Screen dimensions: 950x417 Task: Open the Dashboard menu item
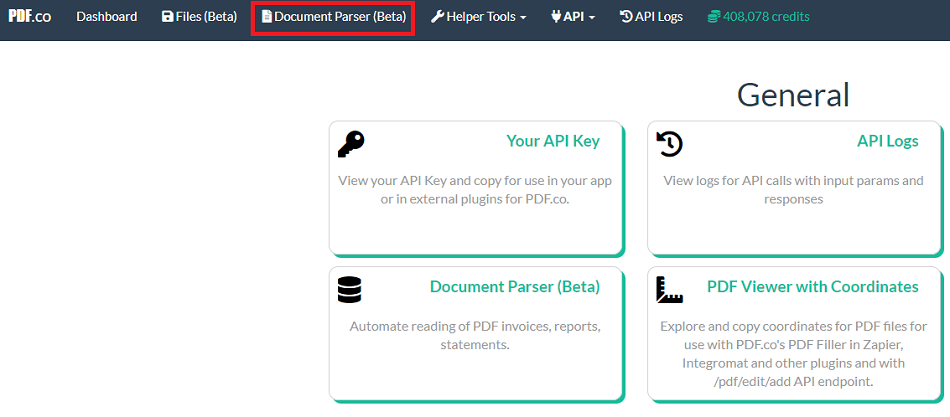(107, 17)
